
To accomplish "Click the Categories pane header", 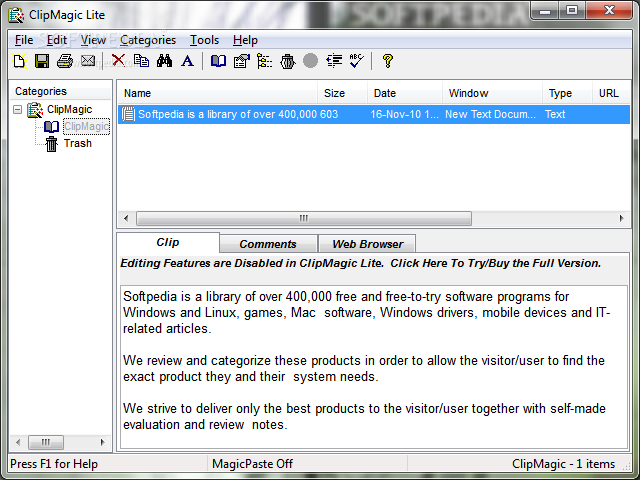I will pos(60,91).
